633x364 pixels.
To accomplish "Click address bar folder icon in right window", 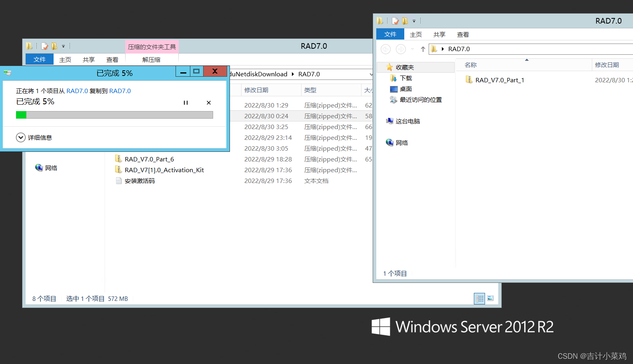I will tap(434, 49).
